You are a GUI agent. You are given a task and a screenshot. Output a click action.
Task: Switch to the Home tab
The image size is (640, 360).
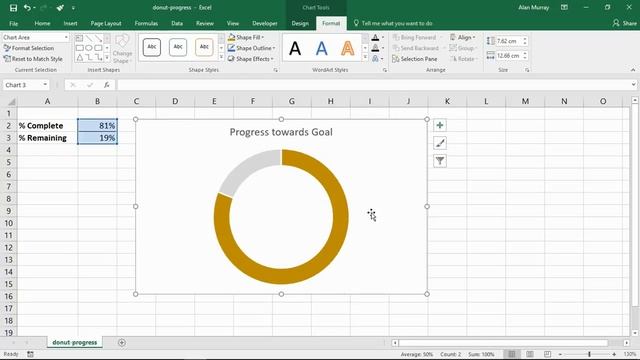tap(42, 24)
